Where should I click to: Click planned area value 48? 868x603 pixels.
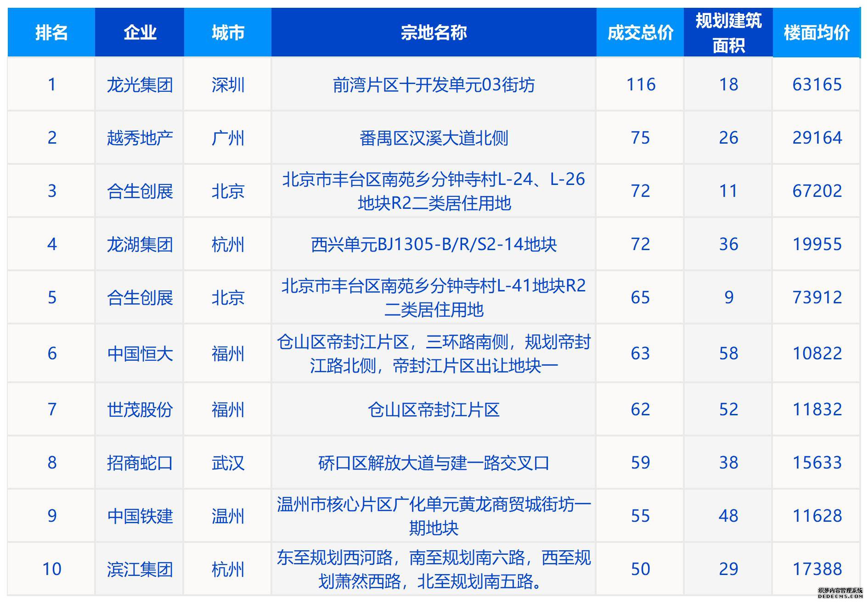tap(728, 516)
